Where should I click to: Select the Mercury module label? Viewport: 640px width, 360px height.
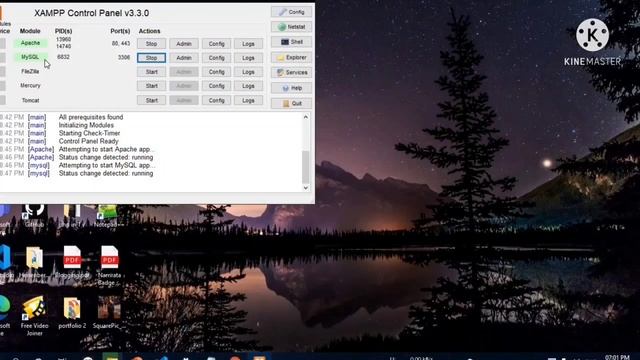click(31, 86)
